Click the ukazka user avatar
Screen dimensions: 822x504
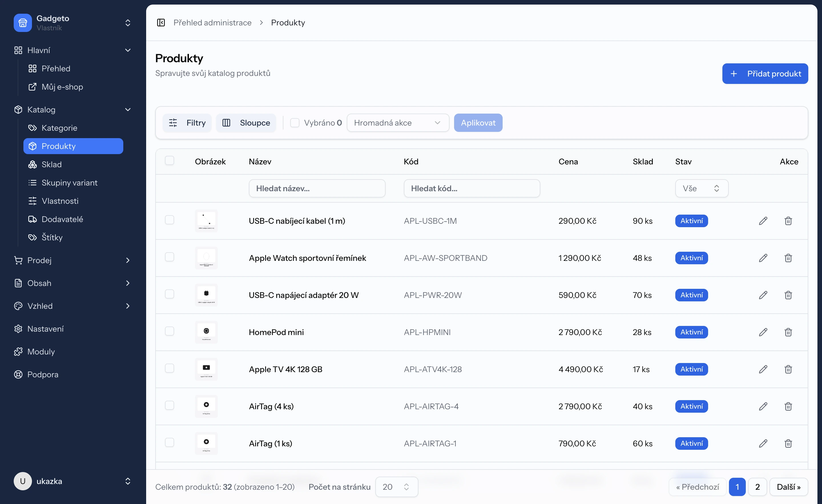[23, 481]
